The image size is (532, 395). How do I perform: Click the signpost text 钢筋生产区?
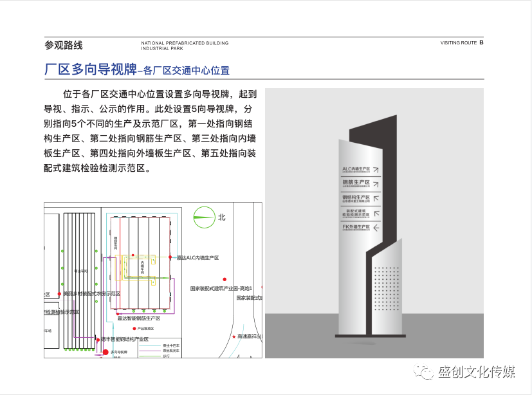tap(356, 183)
